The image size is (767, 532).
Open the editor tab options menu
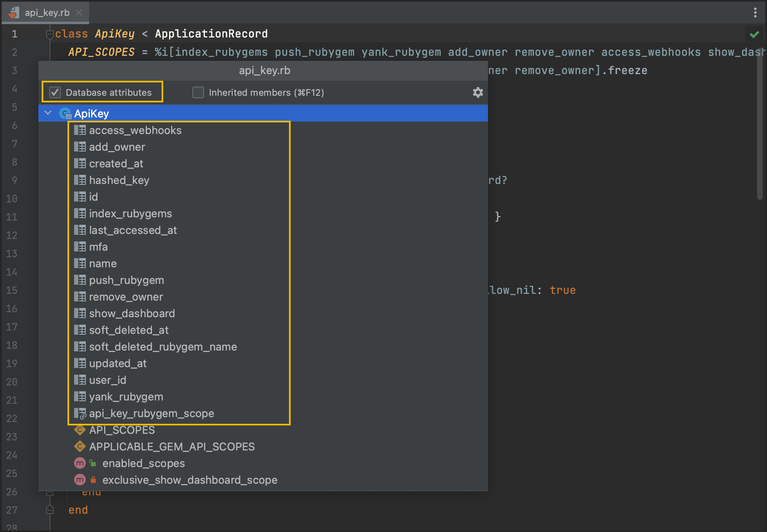coord(755,12)
